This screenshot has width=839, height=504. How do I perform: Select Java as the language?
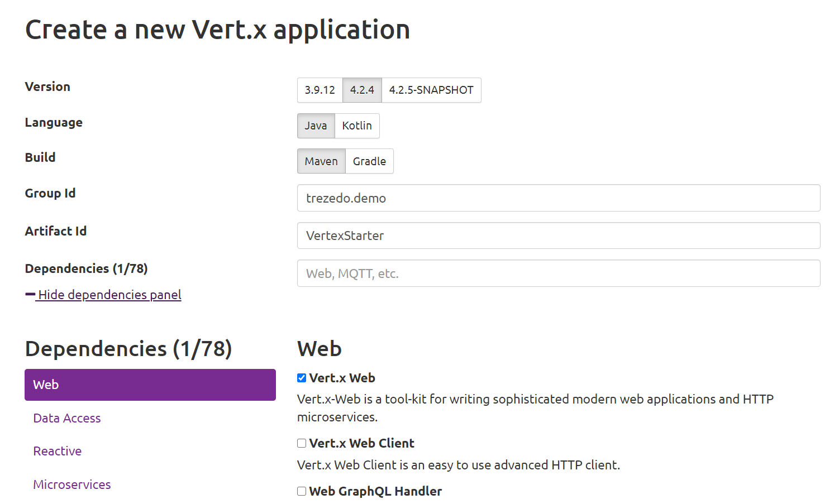[316, 126]
